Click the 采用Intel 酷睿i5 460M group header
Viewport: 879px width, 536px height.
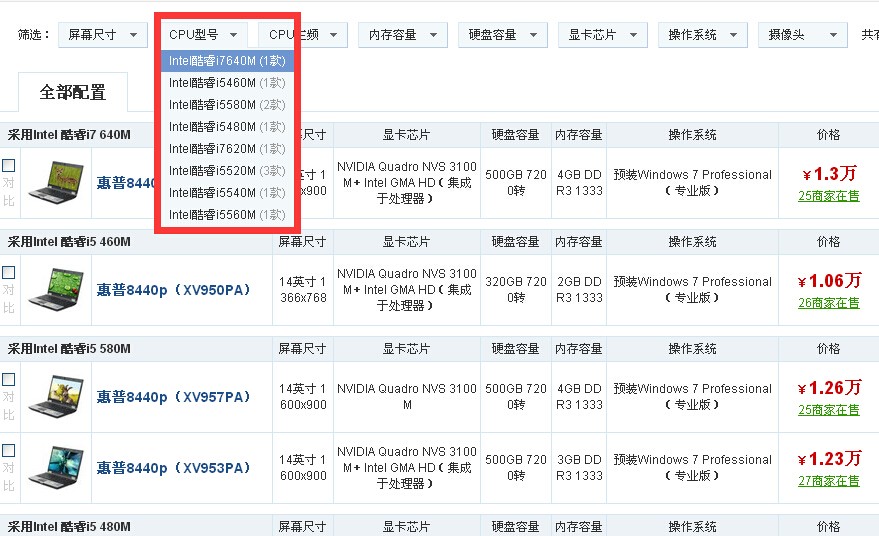click(x=69, y=242)
